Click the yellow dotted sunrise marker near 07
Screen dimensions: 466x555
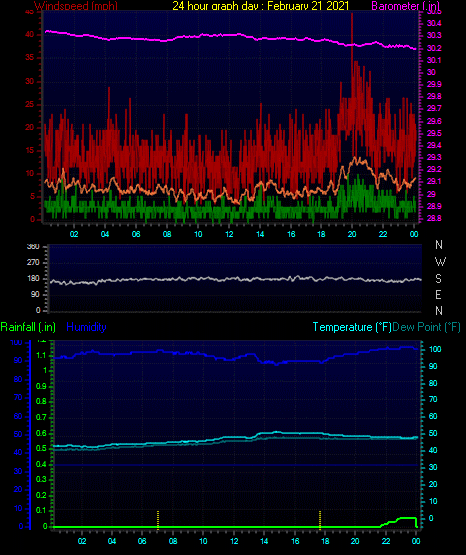pyautogui.click(x=158, y=520)
